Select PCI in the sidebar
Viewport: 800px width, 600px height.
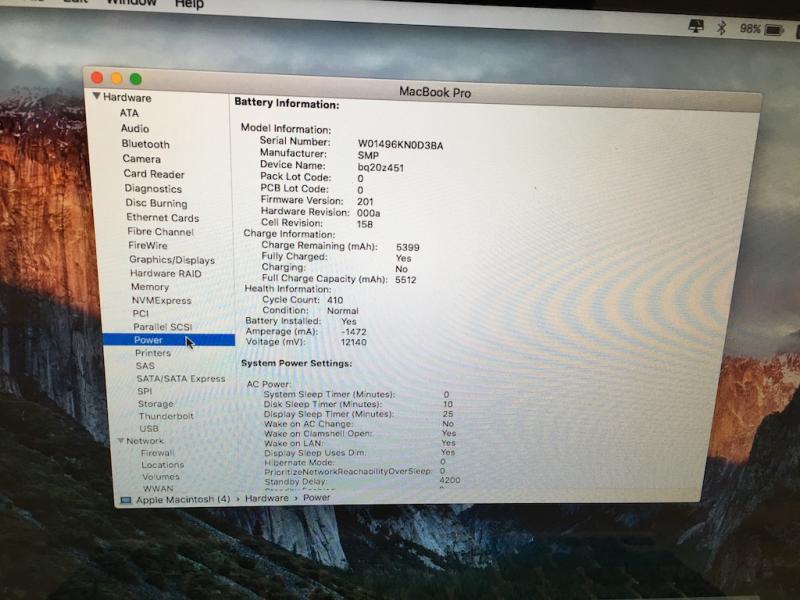140,313
